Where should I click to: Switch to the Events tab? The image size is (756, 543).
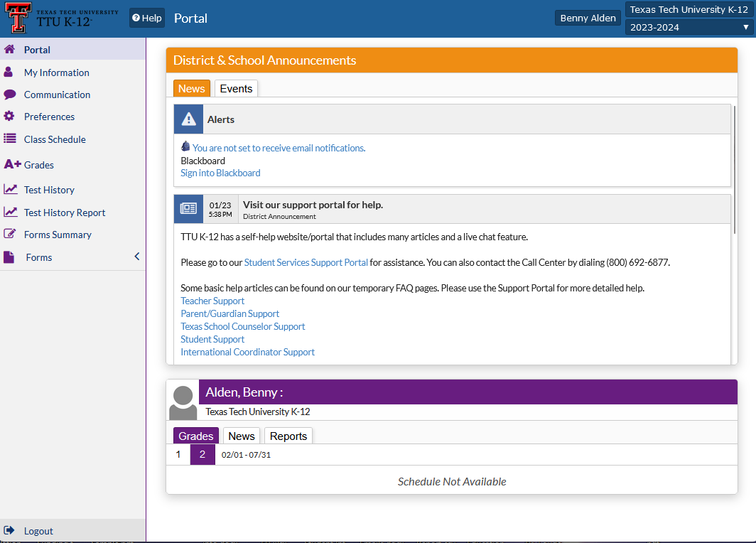(x=236, y=88)
